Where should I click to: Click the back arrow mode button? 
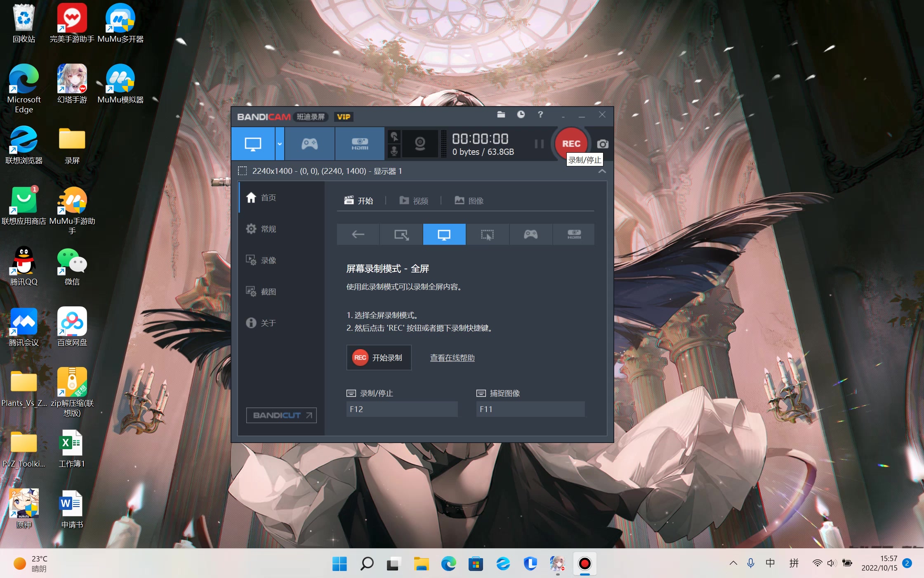click(358, 235)
